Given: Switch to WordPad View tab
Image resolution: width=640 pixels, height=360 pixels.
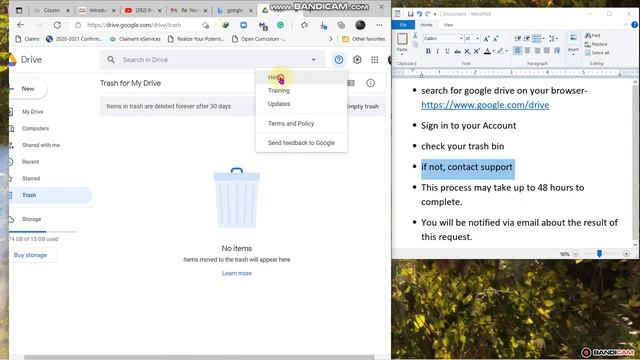Looking at the screenshot, I should point(448,25).
